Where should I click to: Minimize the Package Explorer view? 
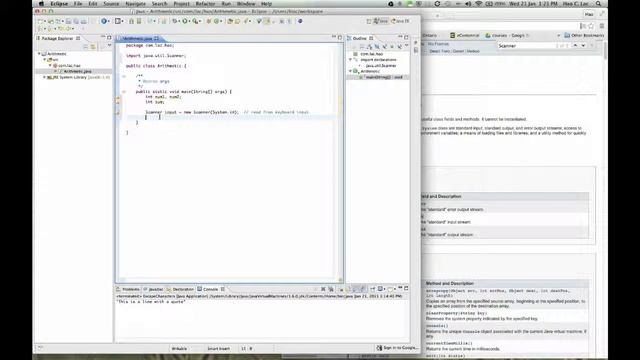(x=103, y=37)
